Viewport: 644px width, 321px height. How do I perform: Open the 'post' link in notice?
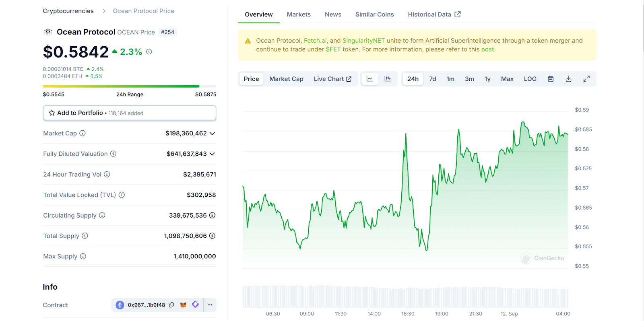point(487,49)
